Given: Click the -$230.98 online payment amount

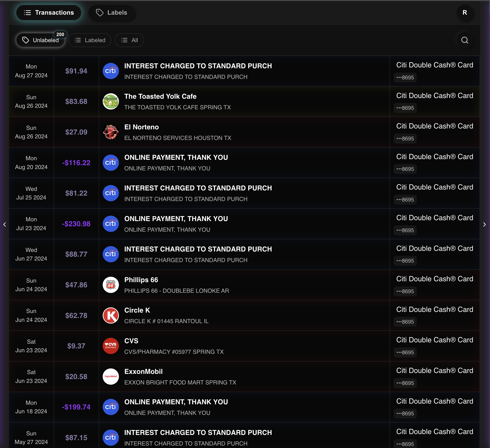Looking at the screenshot, I should (76, 224).
